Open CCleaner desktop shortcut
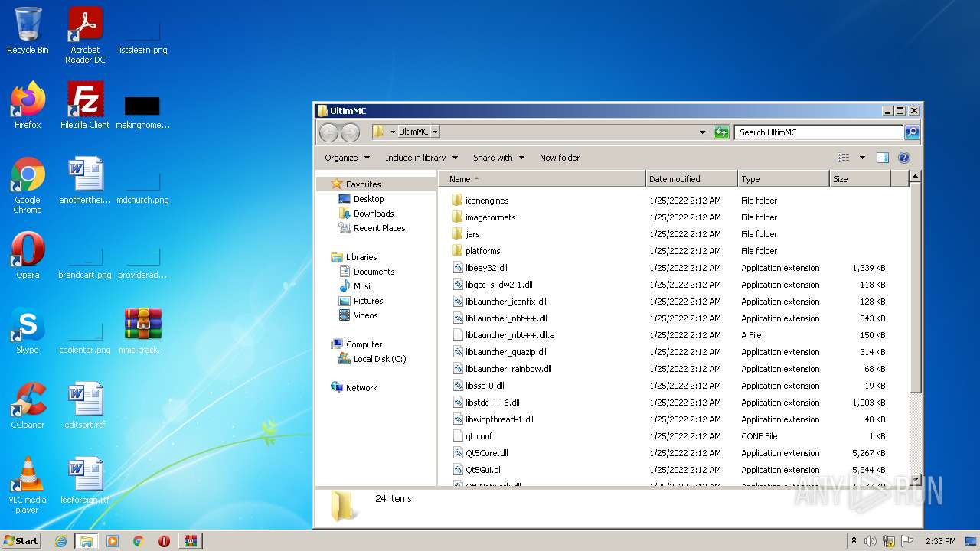Viewport: 980px width, 551px height. tap(28, 406)
